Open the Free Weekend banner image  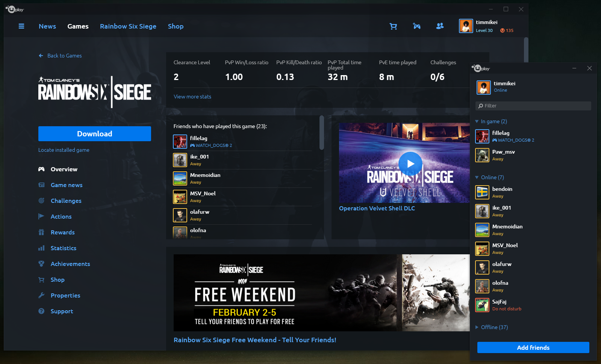pyautogui.click(x=322, y=293)
